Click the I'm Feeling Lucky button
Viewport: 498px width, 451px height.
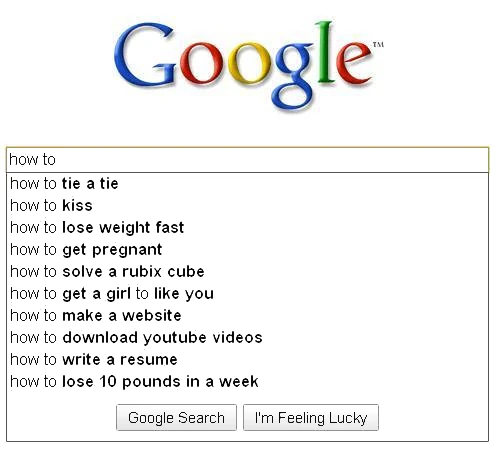tap(311, 418)
